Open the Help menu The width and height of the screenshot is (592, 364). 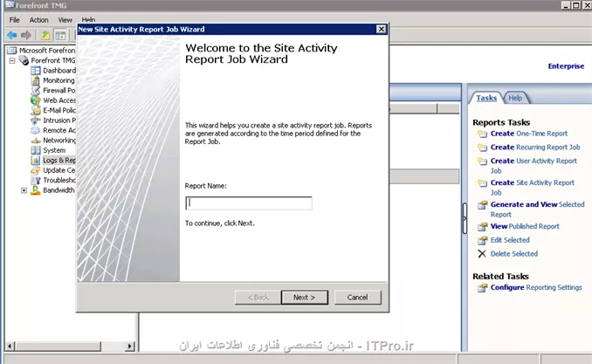[x=88, y=19]
